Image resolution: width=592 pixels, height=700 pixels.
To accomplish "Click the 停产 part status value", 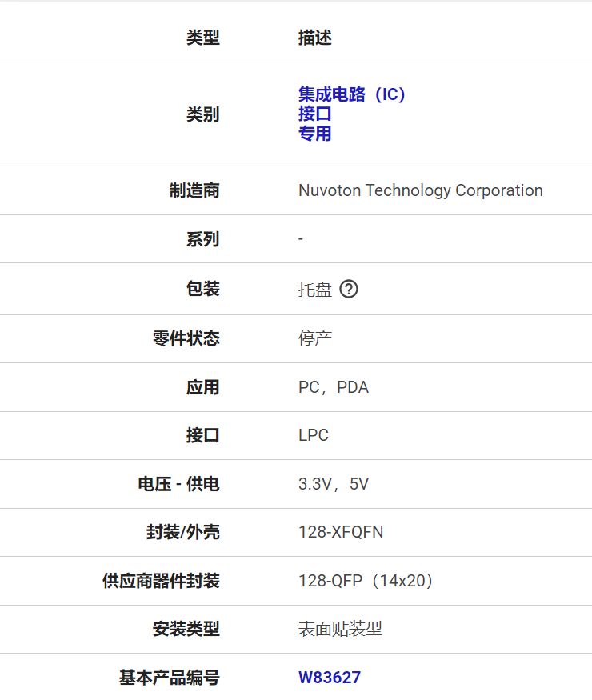I will 315,338.
